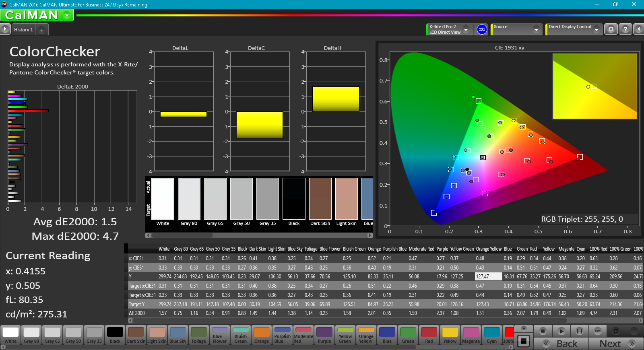Click the Dark Skin actual/target comparison patch
The width and height of the screenshot is (644, 350).
pyautogui.click(x=320, y=199)
